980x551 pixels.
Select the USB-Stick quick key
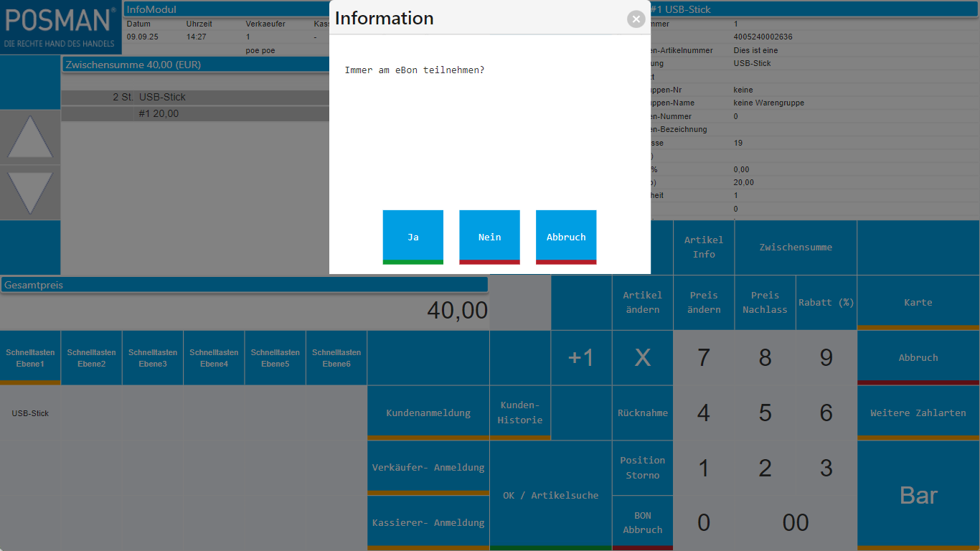coord(30,413)
